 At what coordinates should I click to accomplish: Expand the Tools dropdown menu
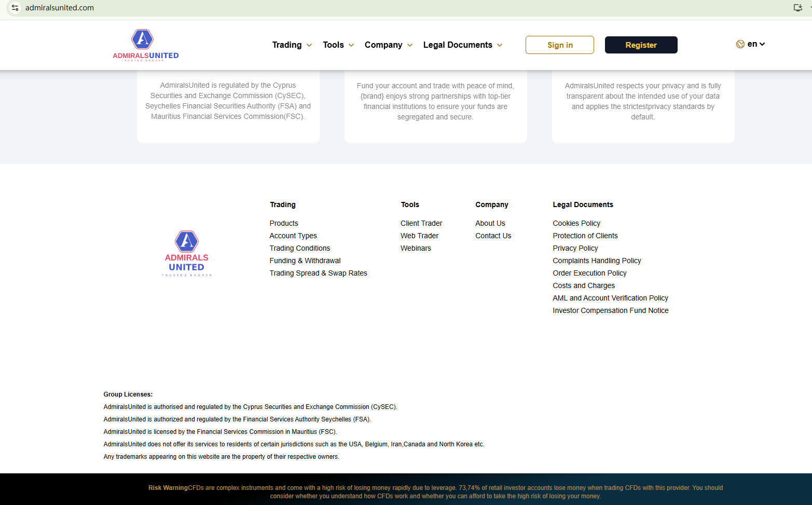[x=338, y=45]
